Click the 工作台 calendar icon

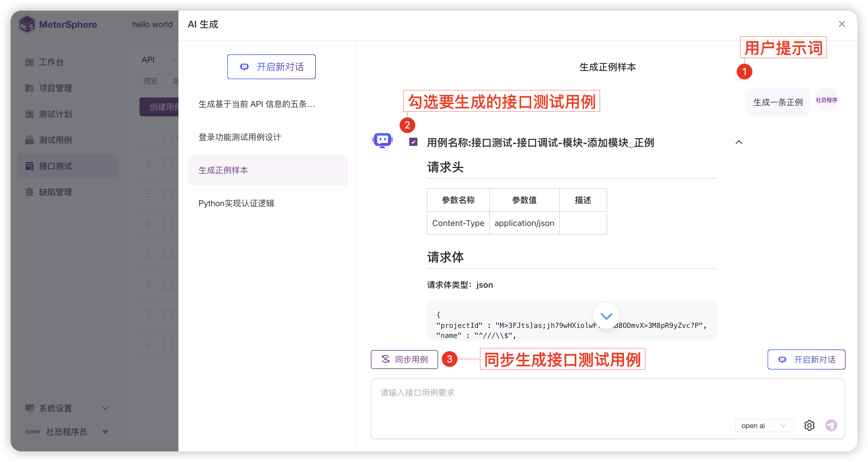(x=30, y=62)
